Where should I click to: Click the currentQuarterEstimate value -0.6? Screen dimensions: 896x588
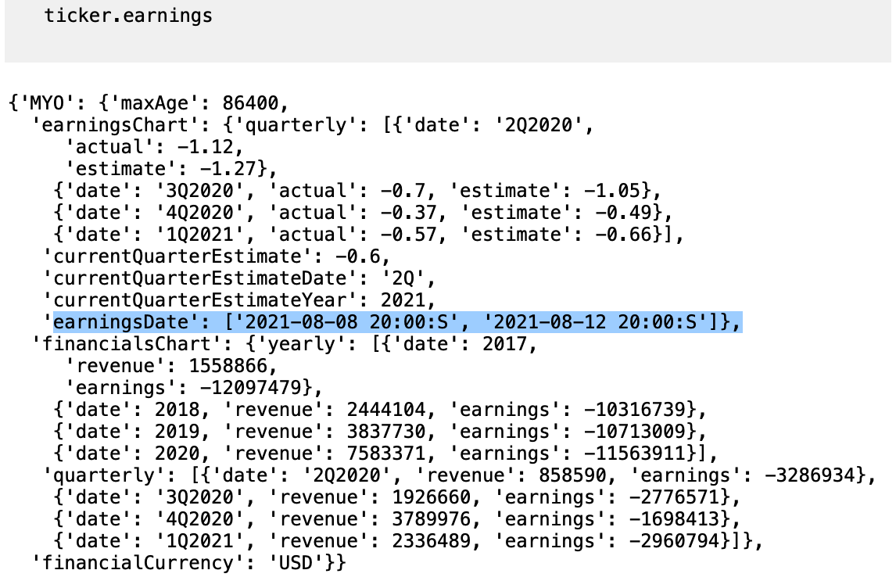(x=358, y=256)
